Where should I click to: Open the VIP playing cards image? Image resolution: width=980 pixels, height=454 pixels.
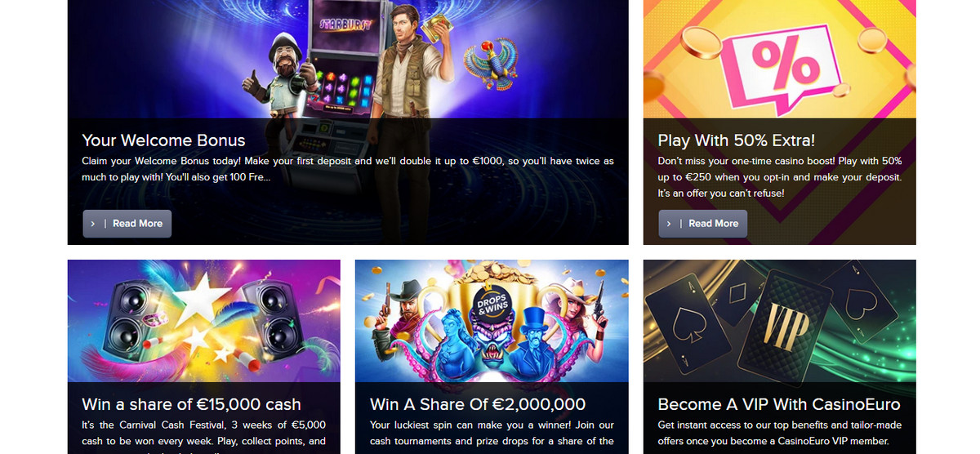coord(780,321)
